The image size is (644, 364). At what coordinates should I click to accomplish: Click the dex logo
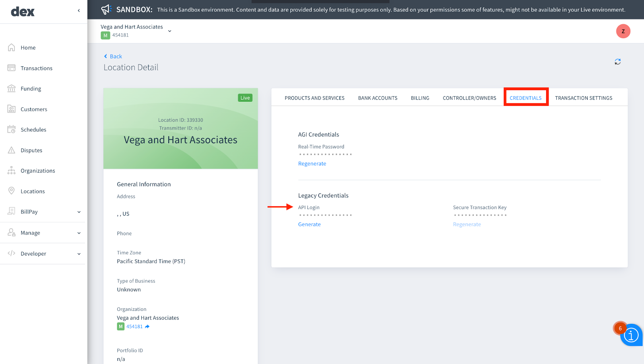click(23, 11)
